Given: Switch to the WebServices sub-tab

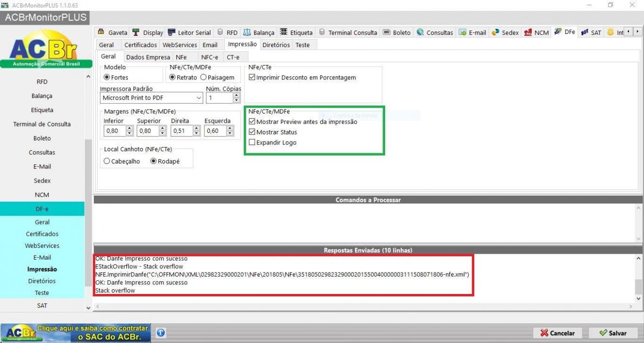Looking at the screenshot, I should (180, 45).
